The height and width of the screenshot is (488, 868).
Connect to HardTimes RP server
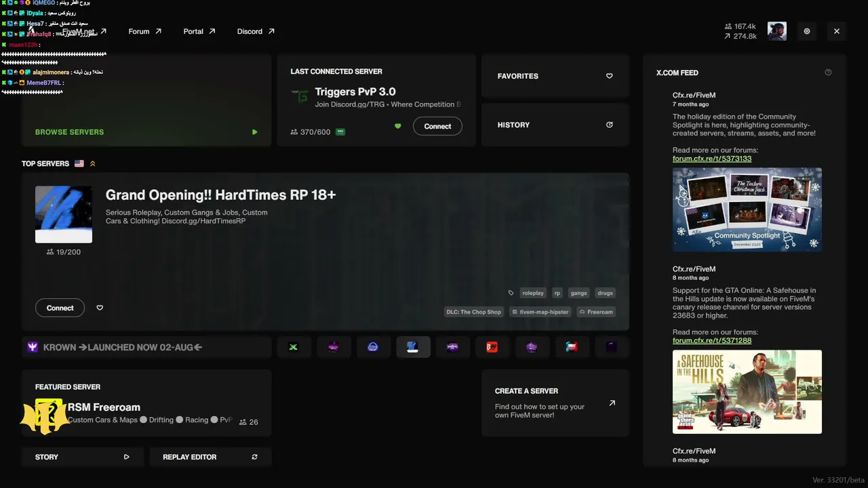60,308
